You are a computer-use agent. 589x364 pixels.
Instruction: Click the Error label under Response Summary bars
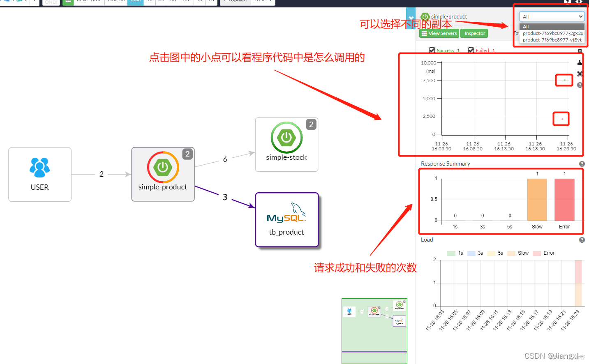(x=564, y=227)
